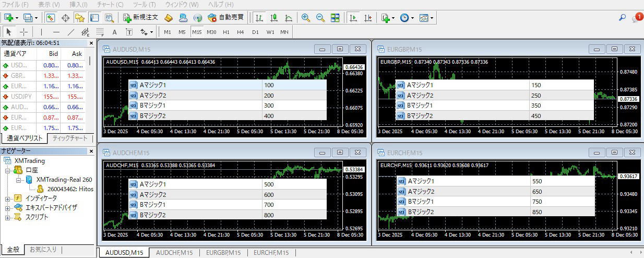Expand the エキスパートアドバイザ tree node

click(7, 208)
